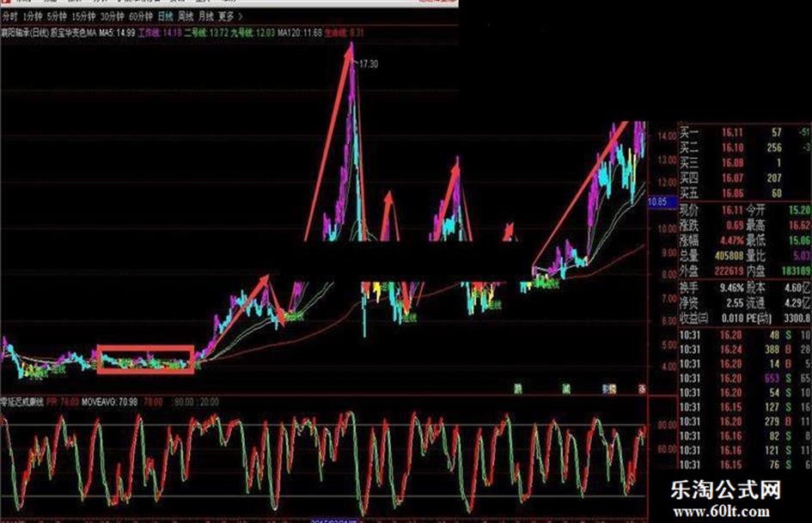The image size is (812, 523).
Task: Switch to the 分时 intraday view
Action: pos(9,16)
